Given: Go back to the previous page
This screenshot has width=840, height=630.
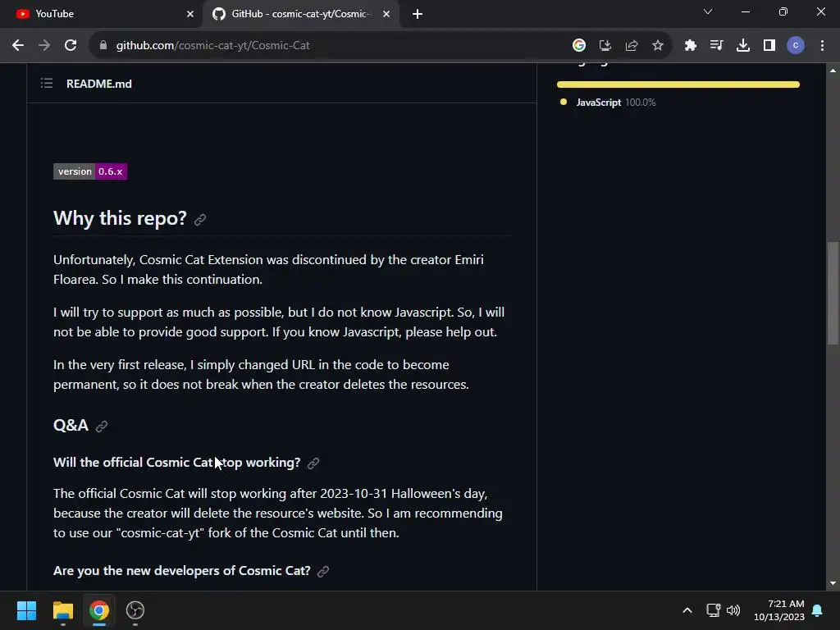Looking at the screenshot, I should [18, 46].
